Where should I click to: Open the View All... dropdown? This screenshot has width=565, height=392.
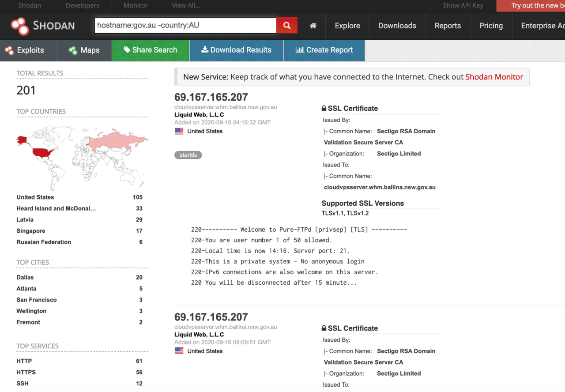186,6
